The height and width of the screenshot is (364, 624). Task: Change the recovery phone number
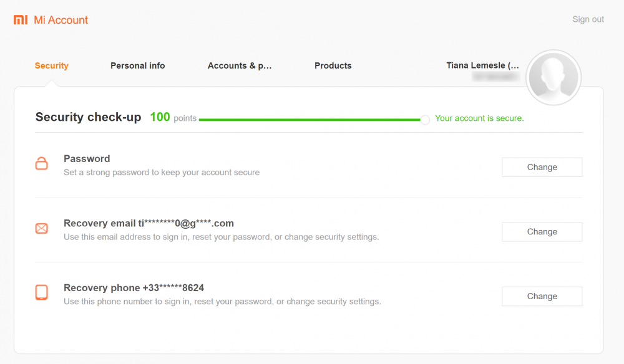(542, 296)
